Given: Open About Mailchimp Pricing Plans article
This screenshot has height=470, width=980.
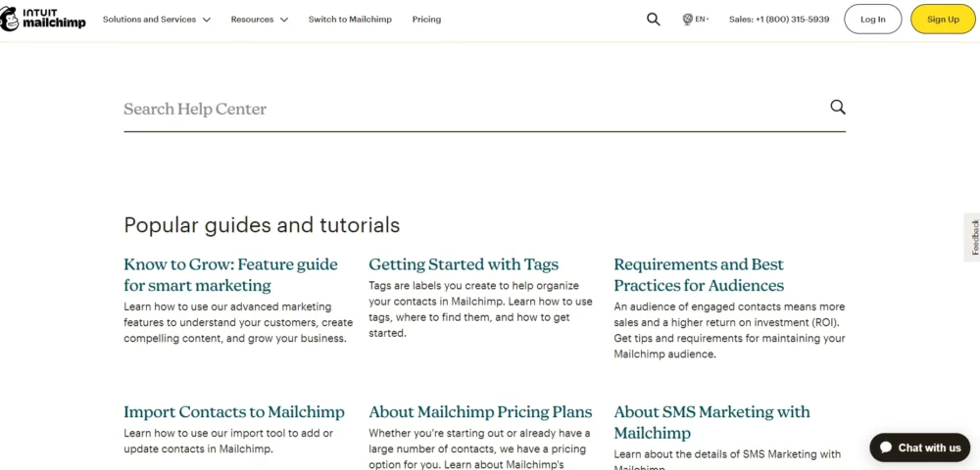Looking at the screenshot, I should point(480,412).
